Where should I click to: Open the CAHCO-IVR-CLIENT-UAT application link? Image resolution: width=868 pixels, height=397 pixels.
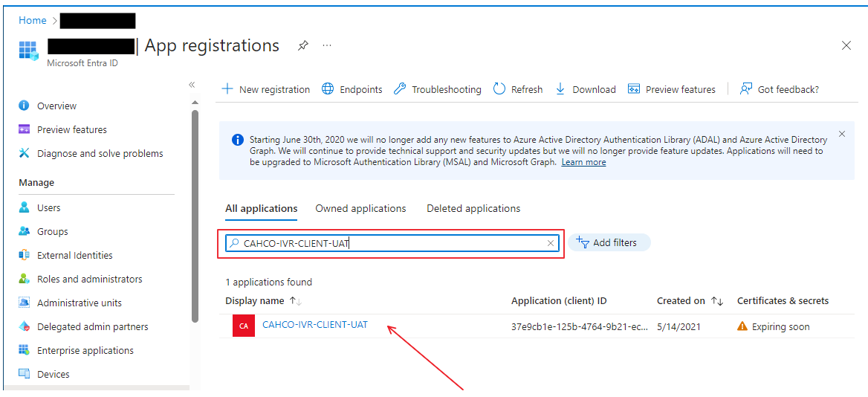315,325
